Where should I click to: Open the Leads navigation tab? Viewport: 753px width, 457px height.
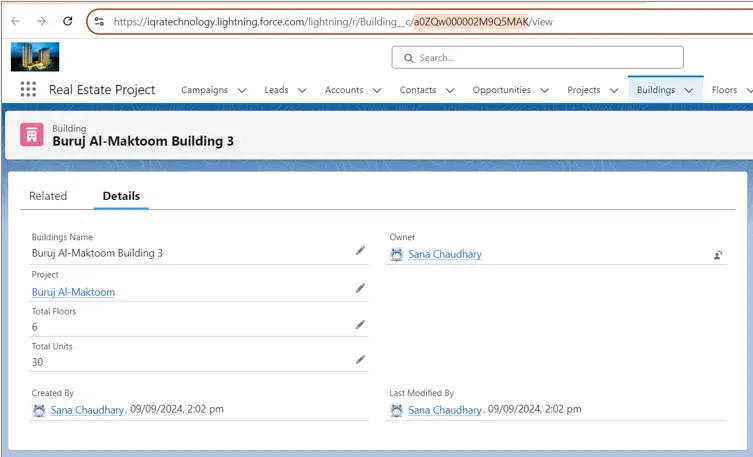point(276,90)
